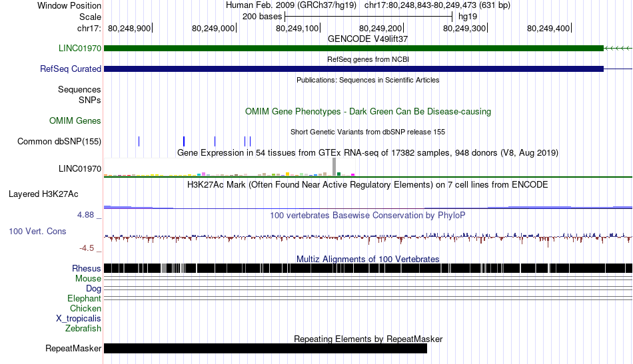Click the dark green GTEx tissue bar

(x=338, y=174)
